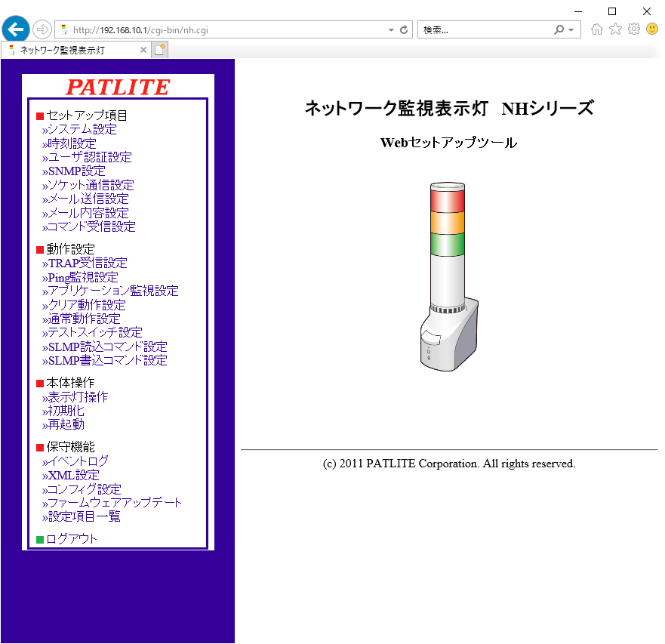Open Ping監視設定 link

(80, 277)
